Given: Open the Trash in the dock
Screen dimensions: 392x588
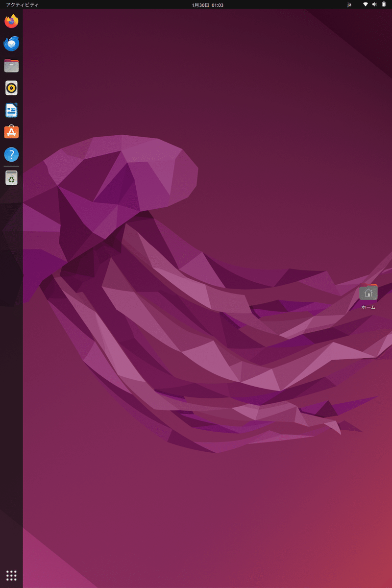Looking at the screenshot, I should click(11, 178).
